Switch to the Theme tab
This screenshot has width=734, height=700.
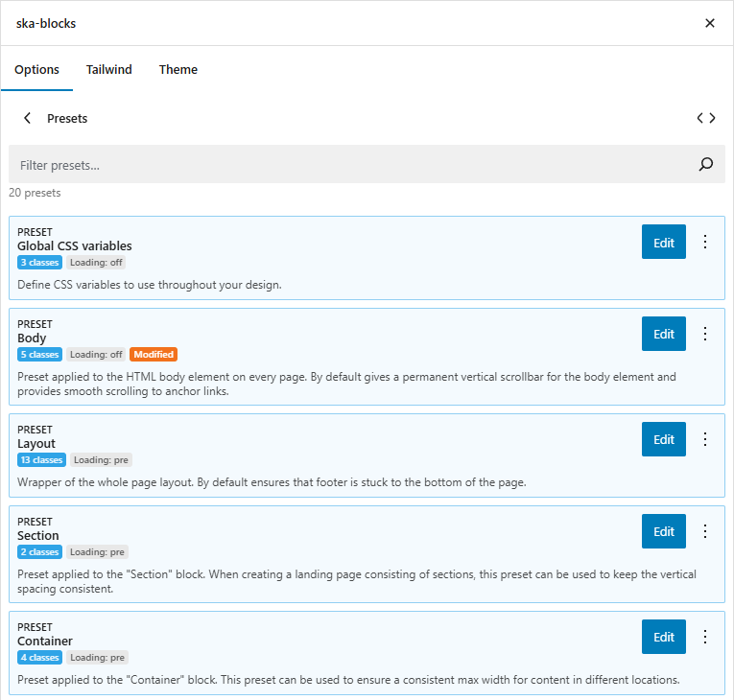[x=178, y=70]
